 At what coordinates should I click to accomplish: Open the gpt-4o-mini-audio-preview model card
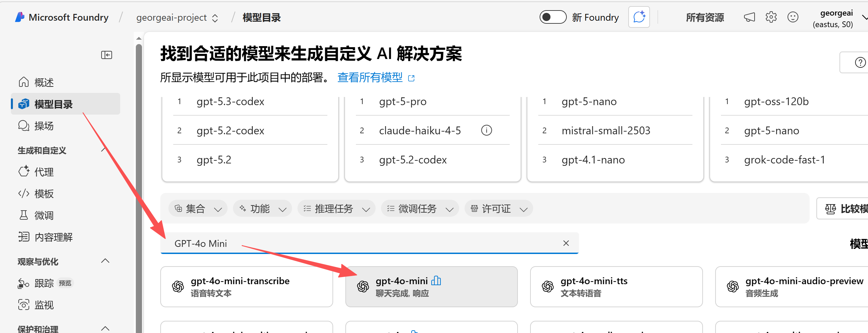792,287
